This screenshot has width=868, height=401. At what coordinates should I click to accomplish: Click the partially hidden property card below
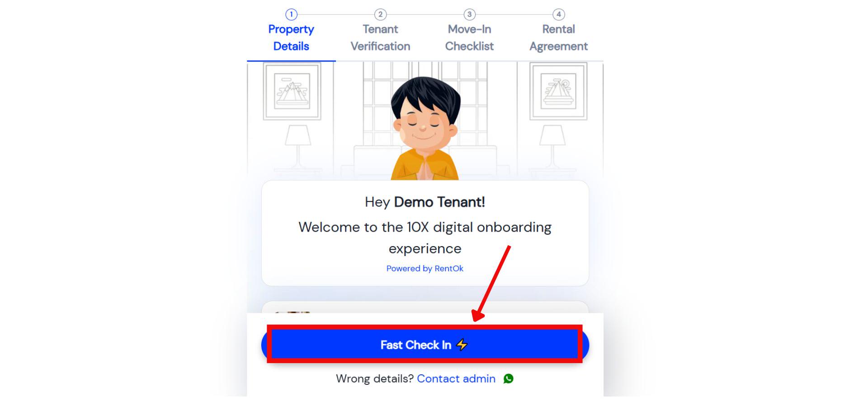pyautogui.click(x=425, y=307)
